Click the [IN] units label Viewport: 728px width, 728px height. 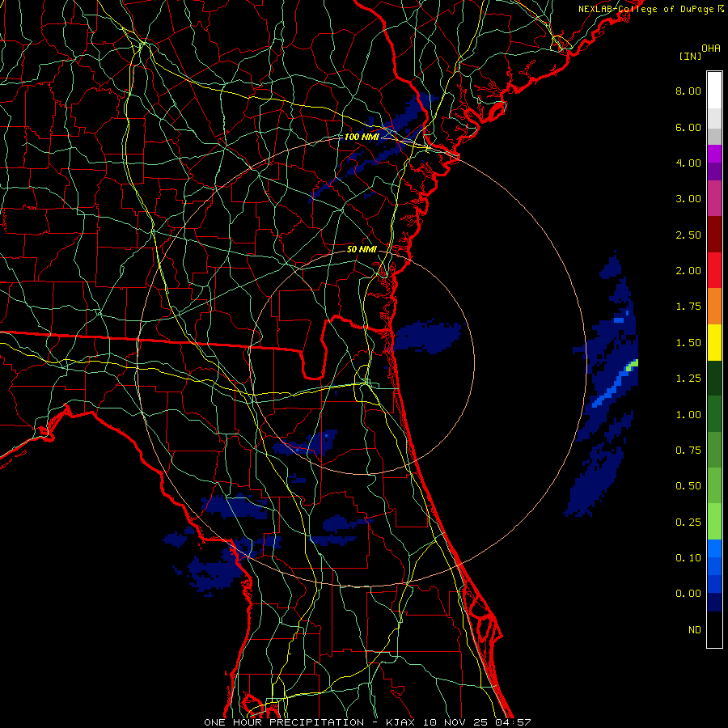[690, 56]
